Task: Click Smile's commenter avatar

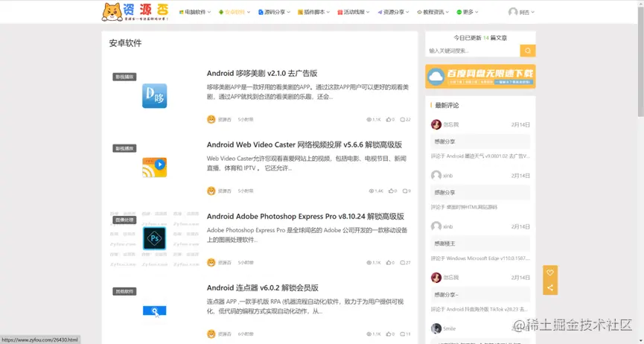Action: 436,328
